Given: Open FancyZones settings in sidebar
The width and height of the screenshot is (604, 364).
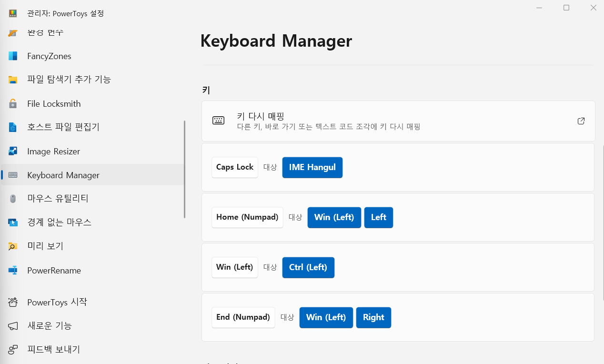Looking at the screenshot, I should [93, 56].
